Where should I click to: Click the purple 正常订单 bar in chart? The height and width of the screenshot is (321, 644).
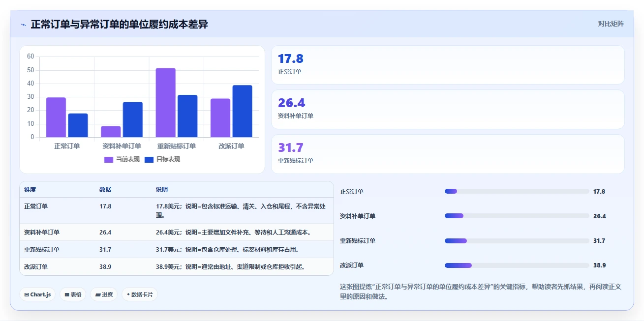tap(56, 117)
